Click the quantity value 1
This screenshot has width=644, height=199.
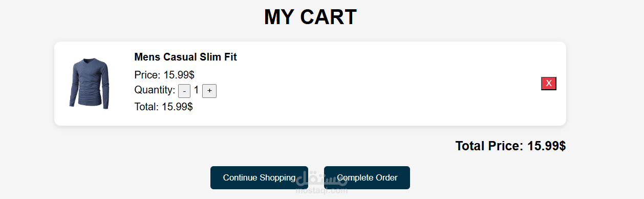[196, 90]
